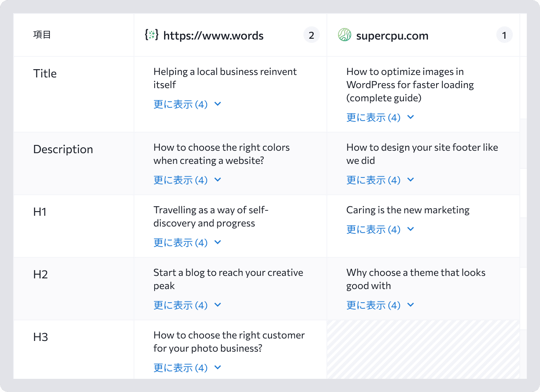The image size is (540, 392).
Task: Show more H2 headings for supercpu.com
Action: pyautogui.click(x=380, y=305)
